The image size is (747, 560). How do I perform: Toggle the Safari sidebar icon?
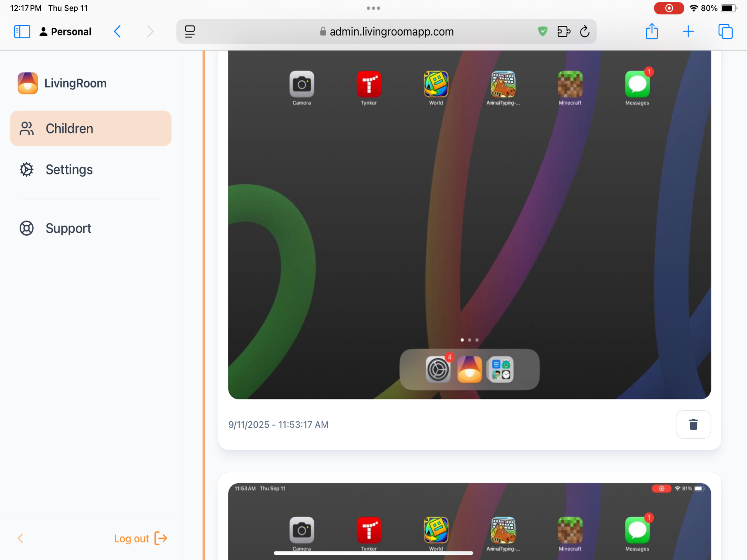22,31
